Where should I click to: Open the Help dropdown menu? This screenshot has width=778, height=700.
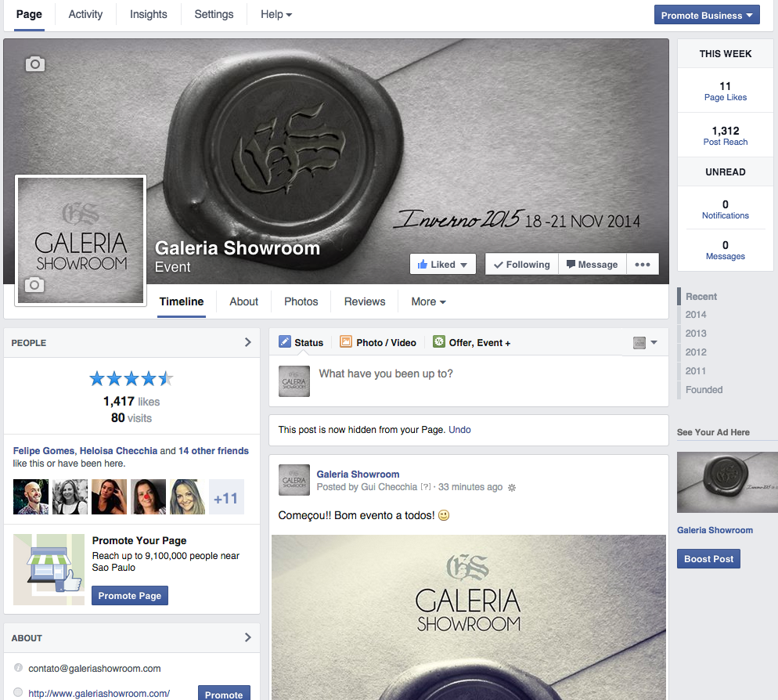(276, 14)
